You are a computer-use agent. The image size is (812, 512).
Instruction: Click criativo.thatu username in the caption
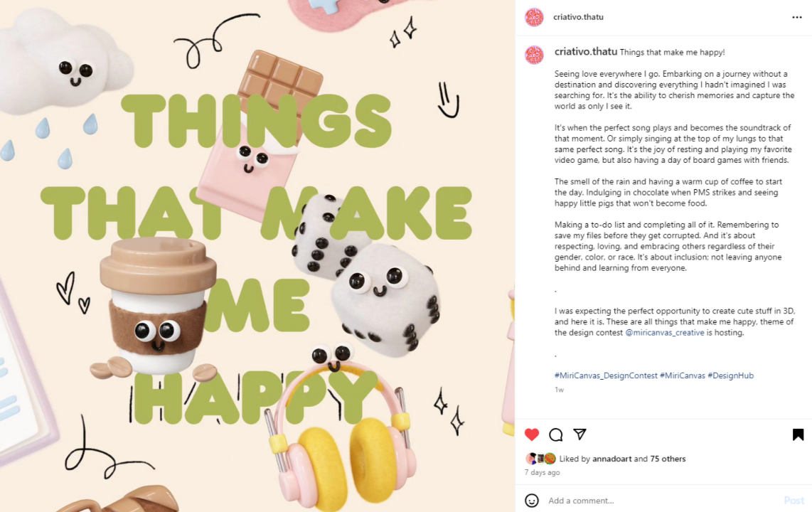[586, 52]
